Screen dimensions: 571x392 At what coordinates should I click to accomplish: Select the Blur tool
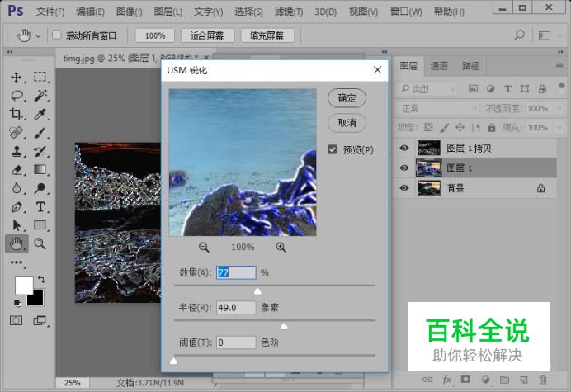pyautogui.click(x=16, y=188)
